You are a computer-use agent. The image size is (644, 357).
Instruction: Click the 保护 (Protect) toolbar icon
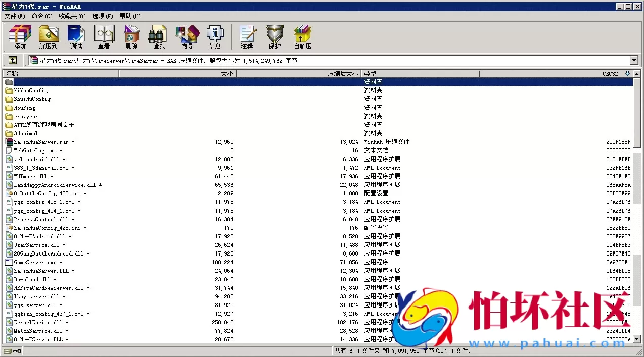point(274,36)
